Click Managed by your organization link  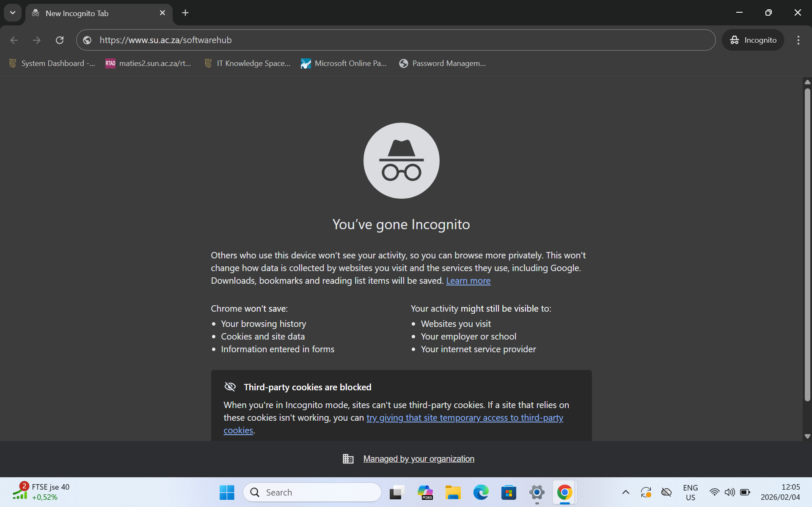click(418, 459)
